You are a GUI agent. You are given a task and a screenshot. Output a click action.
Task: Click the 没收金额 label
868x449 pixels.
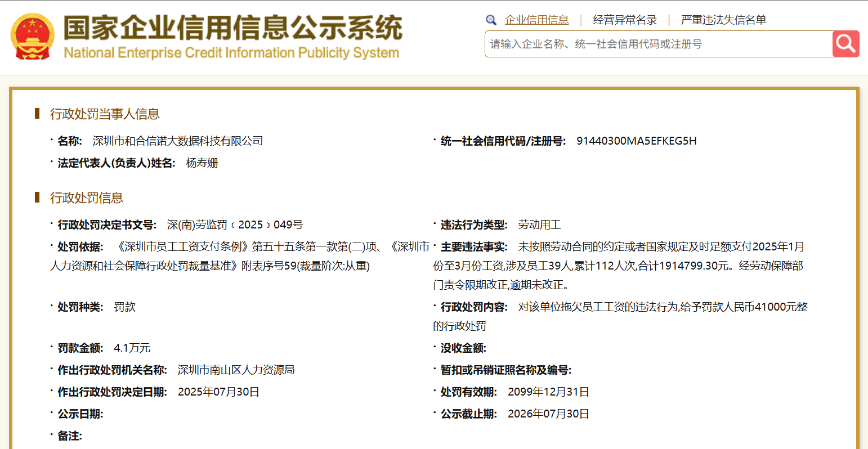(463, 348)
